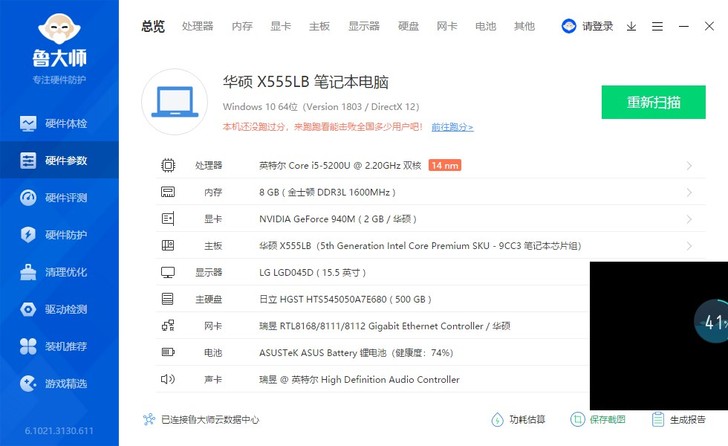Click the login avatar icon
Viewport: 728px width, 446px height.
tap(569, 26)
